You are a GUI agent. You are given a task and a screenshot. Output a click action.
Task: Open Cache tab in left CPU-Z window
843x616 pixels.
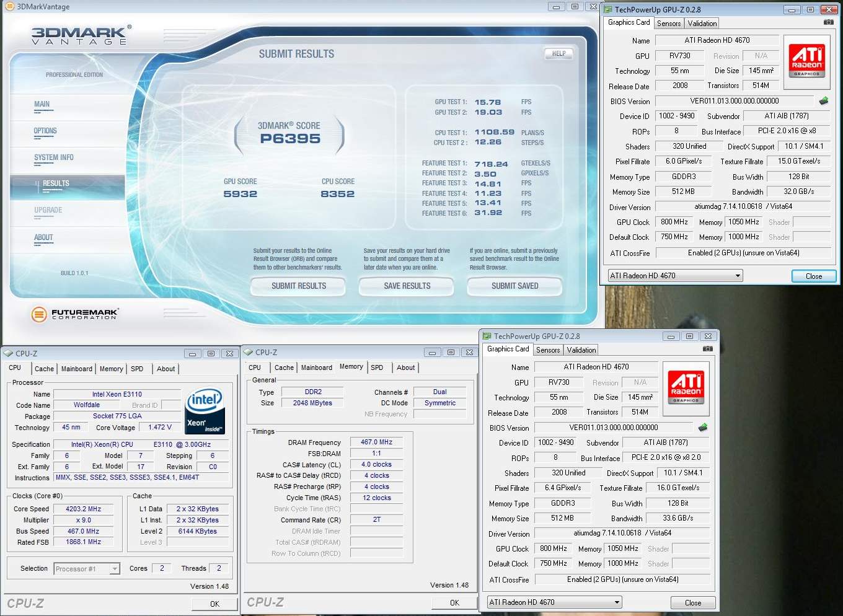(44, 369)
